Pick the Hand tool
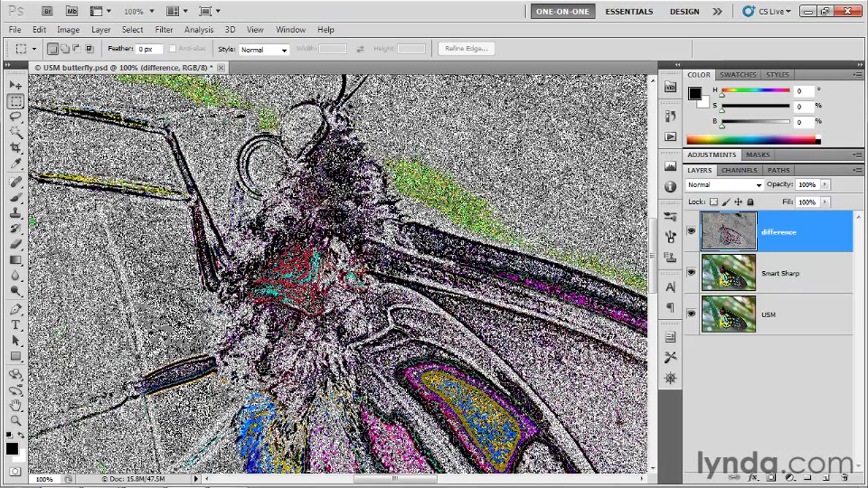 [x=16, y=405]
